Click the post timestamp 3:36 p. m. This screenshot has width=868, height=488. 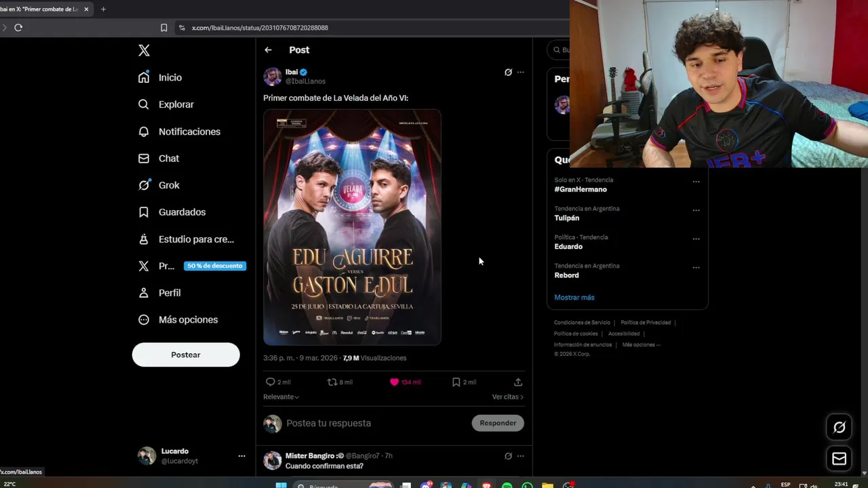tap(278, 358)
